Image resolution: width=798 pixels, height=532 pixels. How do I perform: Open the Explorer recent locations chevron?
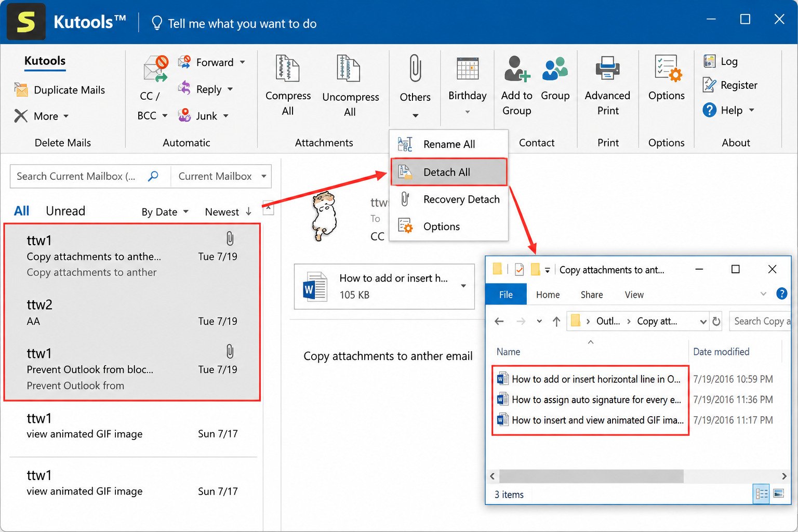[x=539, y=322]
